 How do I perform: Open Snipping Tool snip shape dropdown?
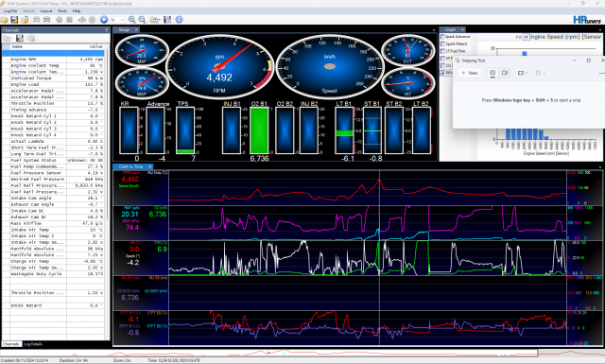pos(523,73)
